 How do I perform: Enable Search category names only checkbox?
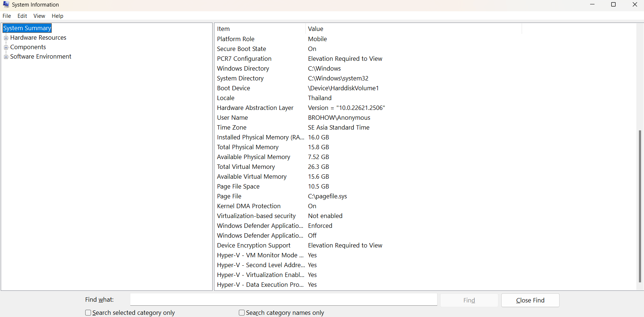[x=242, y=313]
